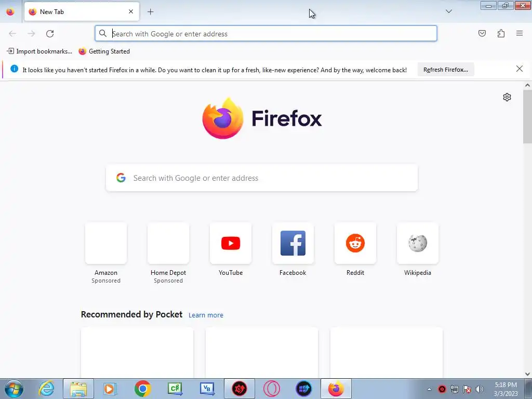The height and width of the screenshot is (399, 532).
Task: Open the Save to Pocket icon
Action: (482, 33)
